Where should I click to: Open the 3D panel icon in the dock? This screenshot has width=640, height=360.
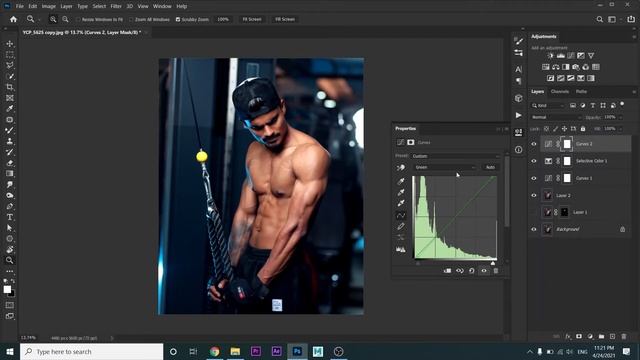[518, 98]
